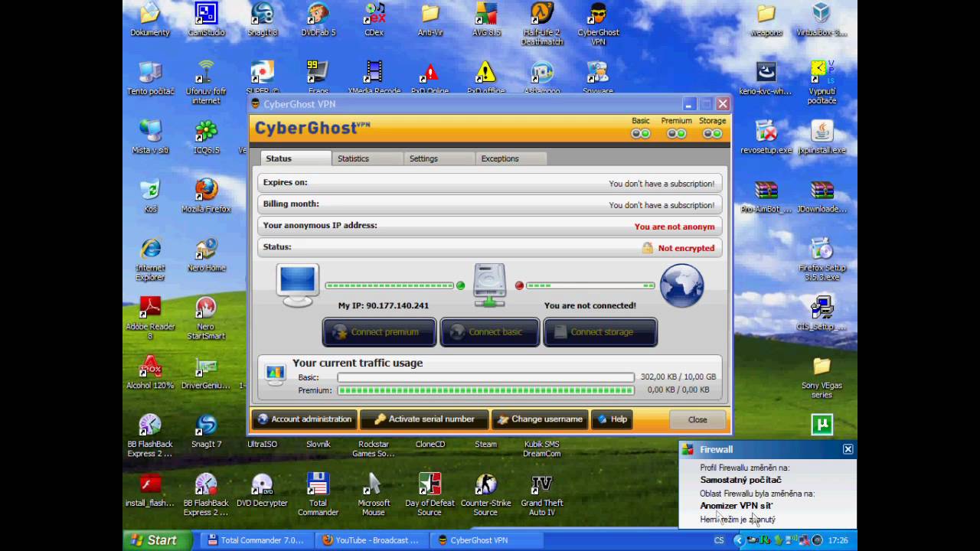Click 'My IP: 90.177.140.241' text
Viewport: 980px width, 551px height.
[384, 305]
